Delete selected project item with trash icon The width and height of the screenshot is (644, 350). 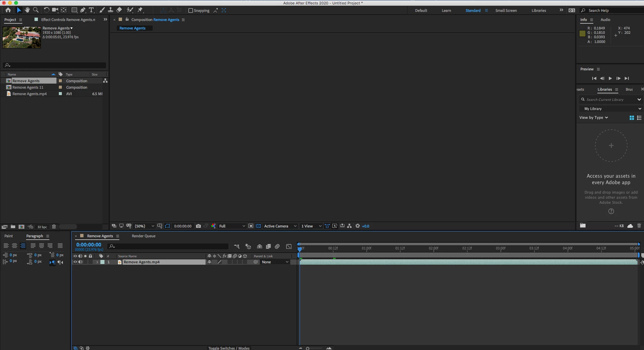tap(54, 227)
